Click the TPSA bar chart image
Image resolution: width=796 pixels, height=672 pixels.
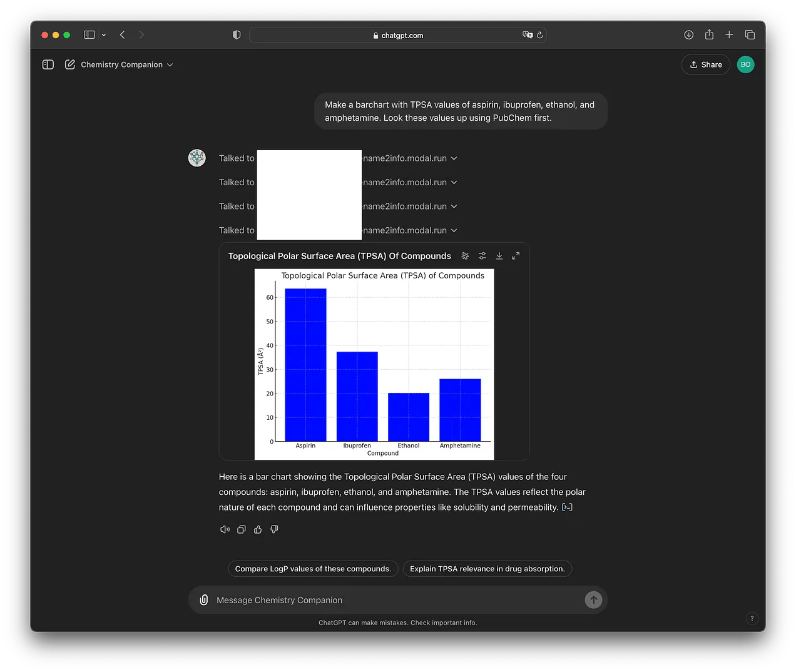[x=374, y=364]
